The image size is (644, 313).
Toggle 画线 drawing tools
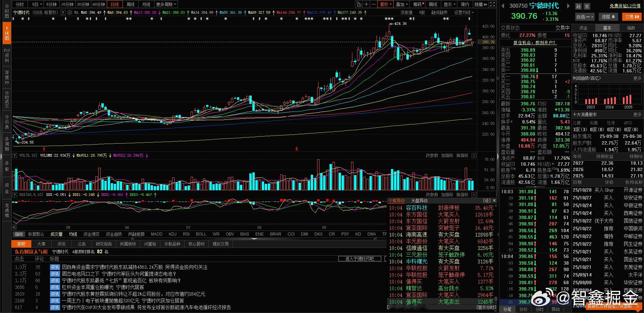(433, 4)
